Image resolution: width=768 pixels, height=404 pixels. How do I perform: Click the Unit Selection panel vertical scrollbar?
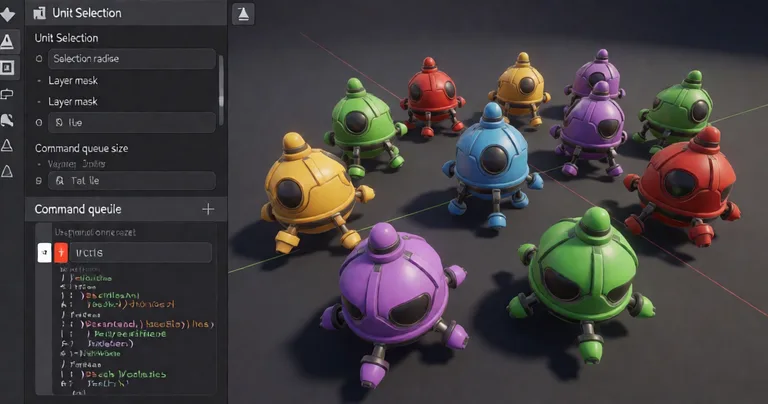[x=221, y=89]
